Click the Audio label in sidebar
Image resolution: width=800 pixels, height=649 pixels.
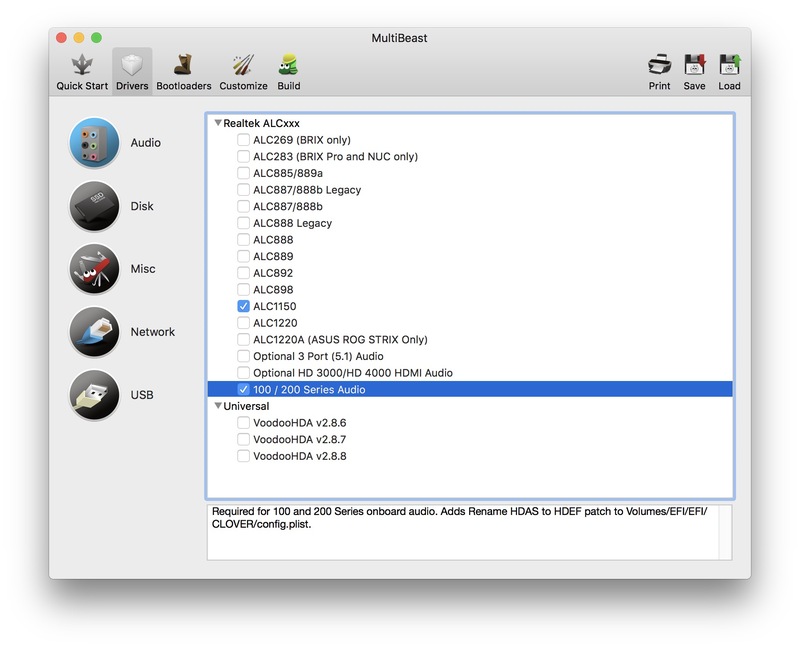tap(145, 143)
